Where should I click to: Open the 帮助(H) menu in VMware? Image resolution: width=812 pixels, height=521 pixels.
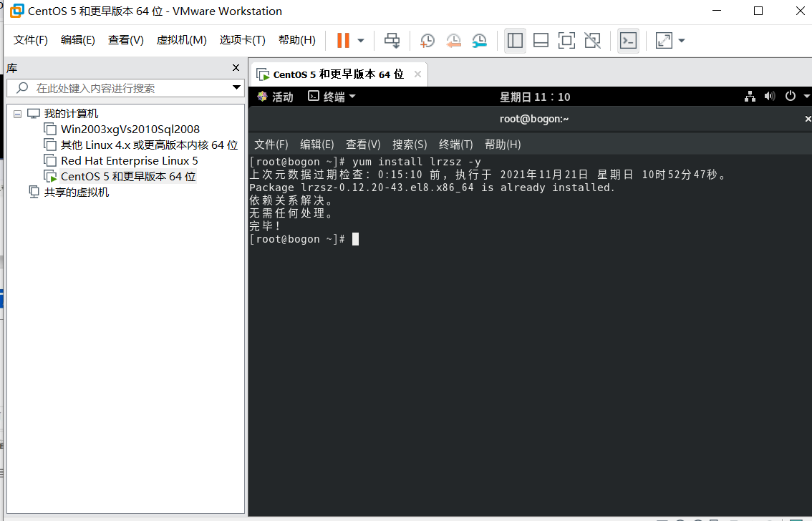(x=296, y=40)
